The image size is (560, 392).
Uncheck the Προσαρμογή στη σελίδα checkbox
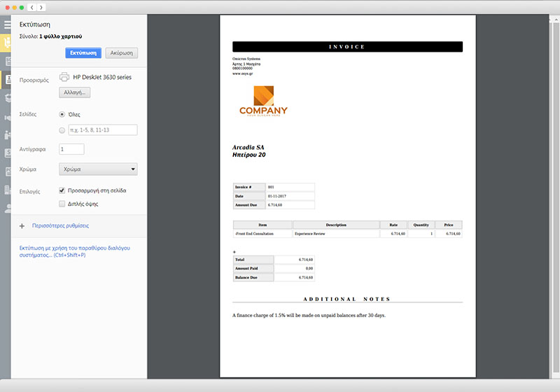coord(62,190)
